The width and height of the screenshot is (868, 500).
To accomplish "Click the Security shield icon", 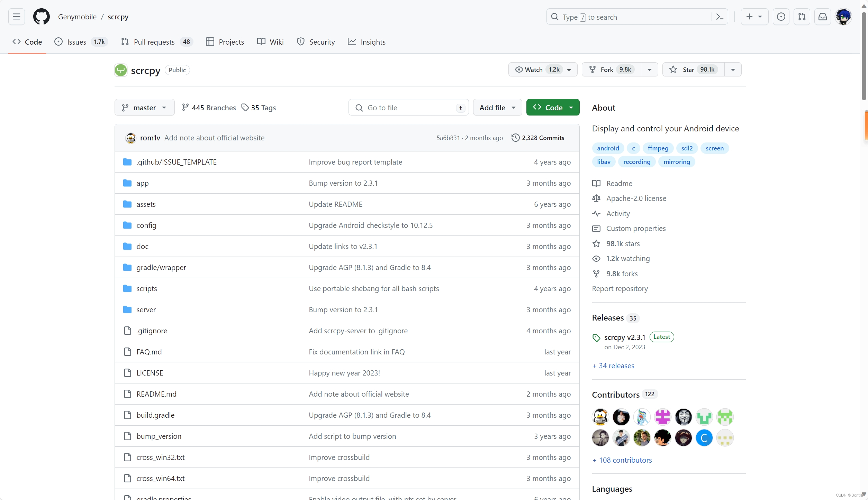I will point(301,42).
